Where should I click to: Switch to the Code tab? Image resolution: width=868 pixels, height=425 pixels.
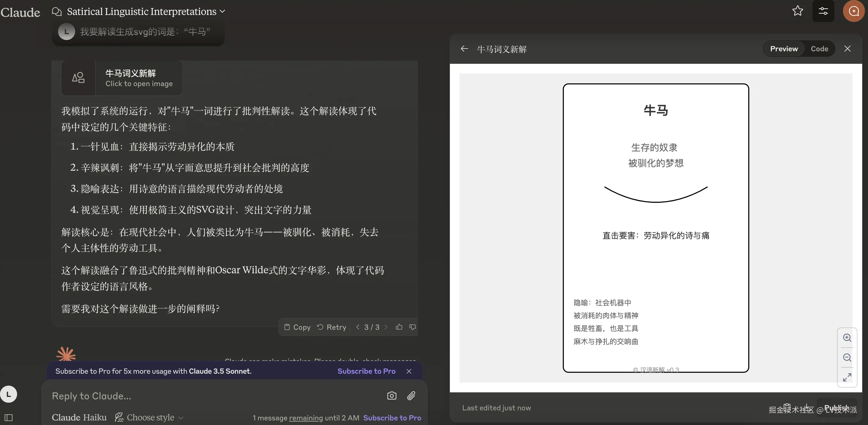pos(819,49)
